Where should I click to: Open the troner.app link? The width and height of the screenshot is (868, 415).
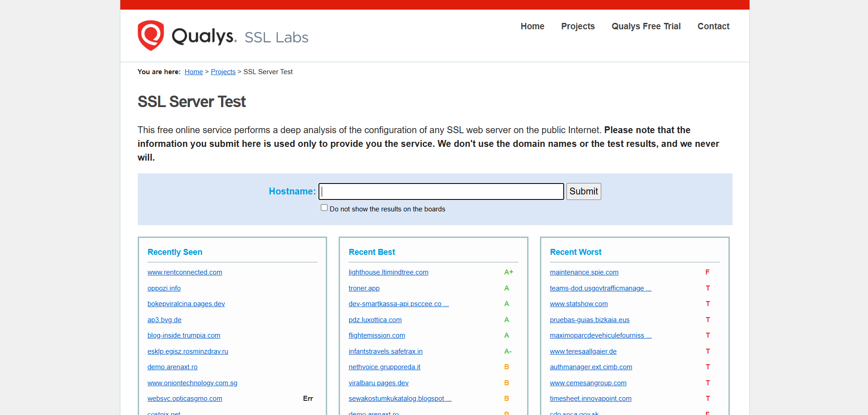click(x=364, y=288)
